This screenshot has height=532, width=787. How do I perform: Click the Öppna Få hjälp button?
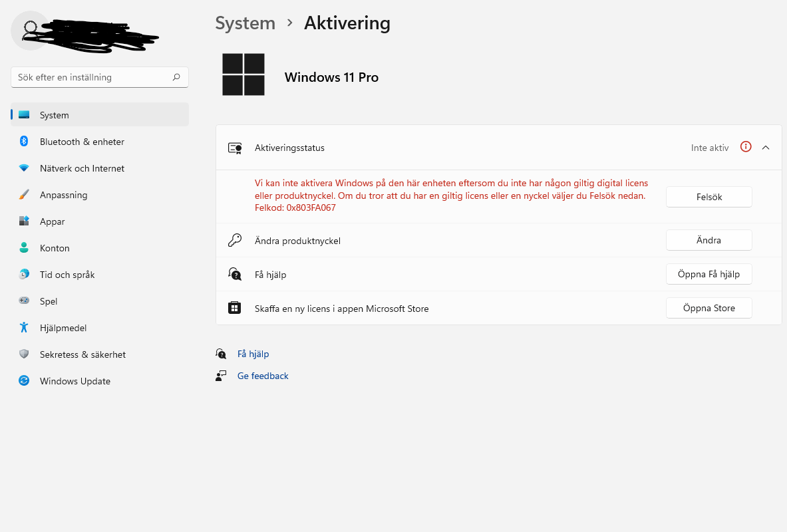coord(708,274)
